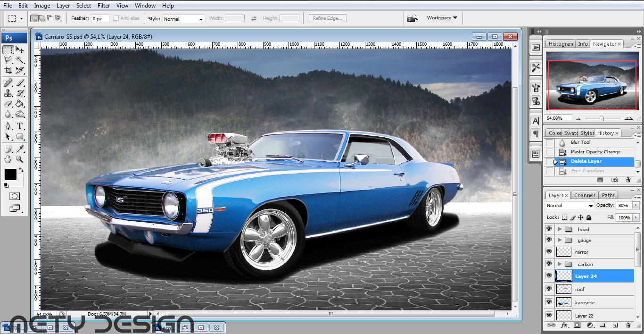The width and height of the screenshot is (644, 334).
Task: Select the foreground color swatch
Action: (x=10, y=174)
